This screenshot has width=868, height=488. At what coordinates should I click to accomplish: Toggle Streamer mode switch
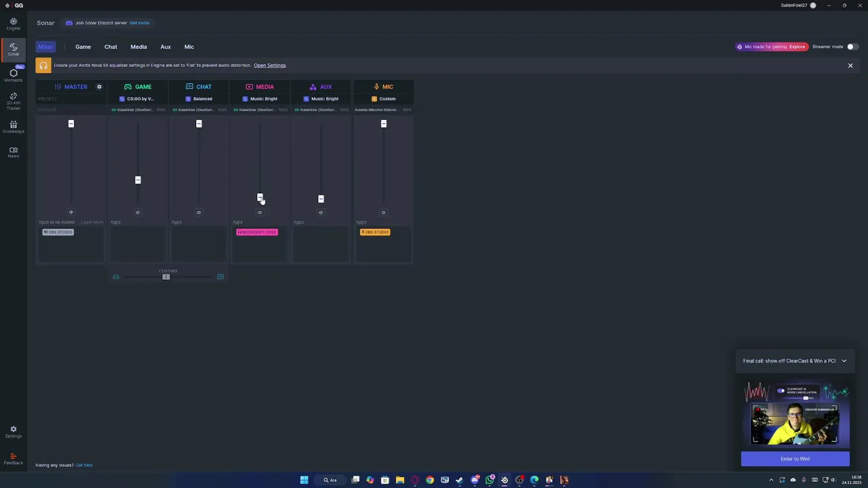pos(852,47)
